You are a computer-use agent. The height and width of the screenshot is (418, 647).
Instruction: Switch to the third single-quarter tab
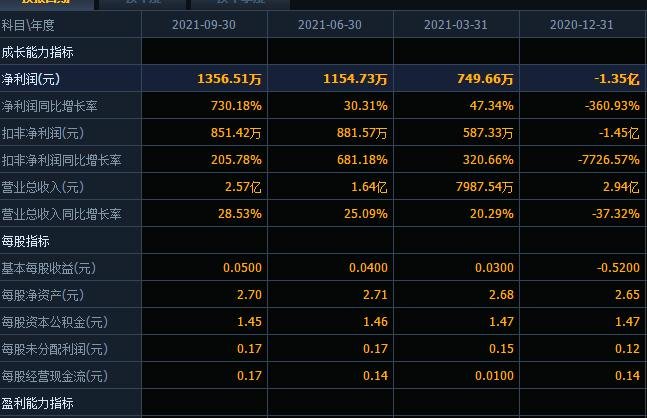241,3
